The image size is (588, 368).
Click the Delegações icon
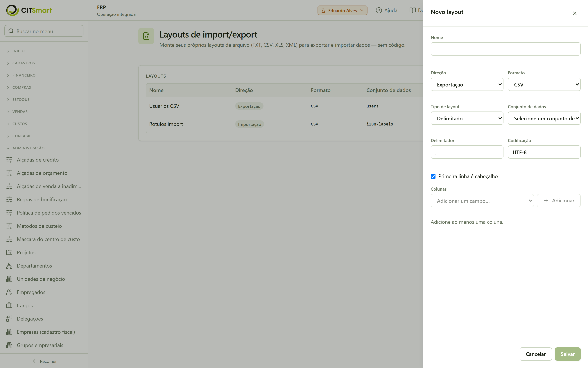(x=9, y=319)
